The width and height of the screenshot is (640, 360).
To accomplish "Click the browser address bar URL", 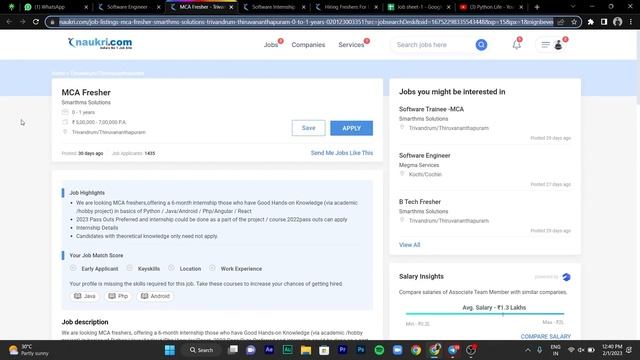I will 306,22.
